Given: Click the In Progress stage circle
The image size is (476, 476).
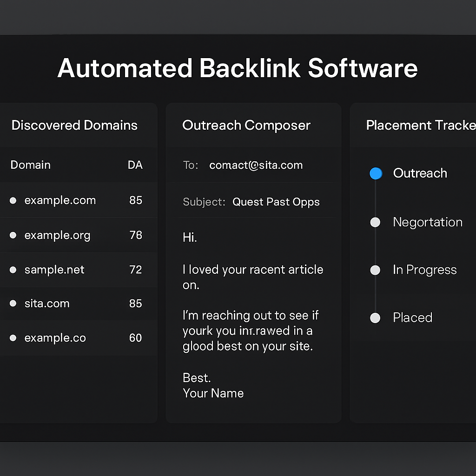Looking at the screenshot, I should click(x=375, y=270).
